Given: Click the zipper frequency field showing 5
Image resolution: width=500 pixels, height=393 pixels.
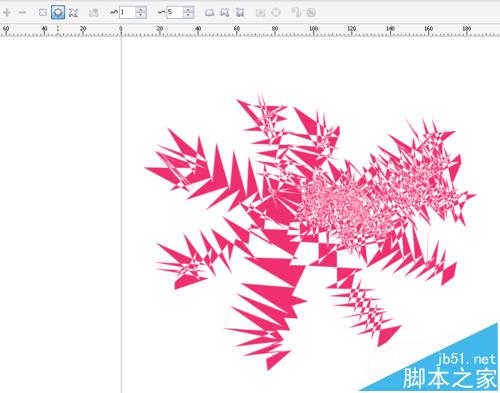Looking at the screenshot, I should click(175, 12).
